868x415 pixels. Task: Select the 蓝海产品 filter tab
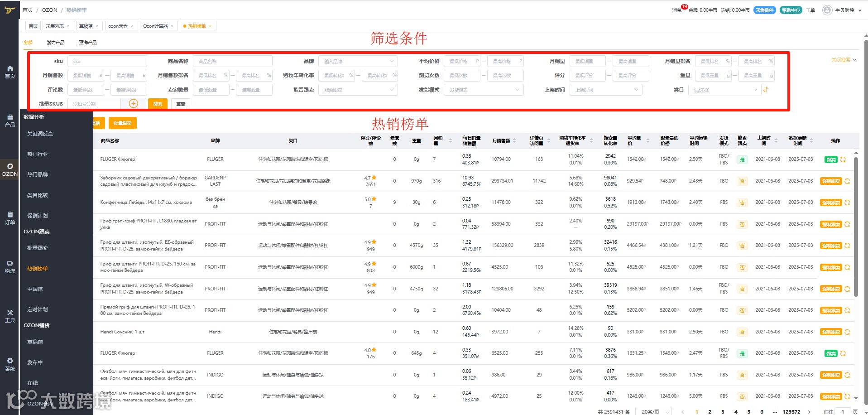tap(88, 43)
